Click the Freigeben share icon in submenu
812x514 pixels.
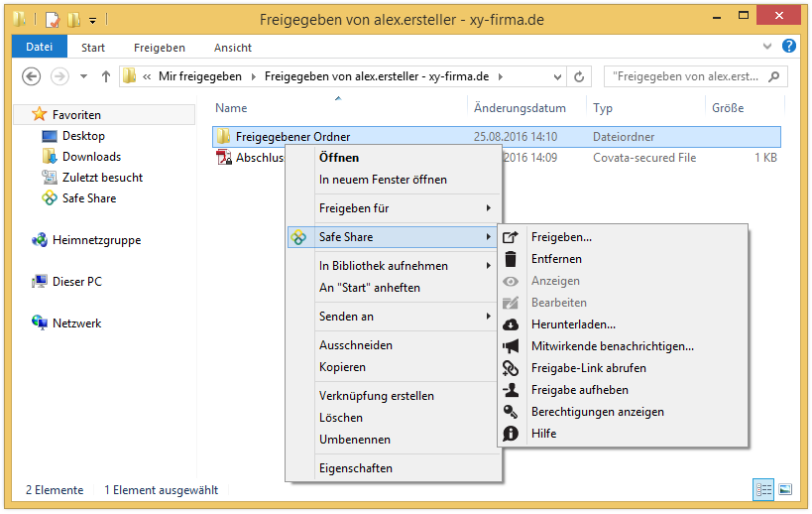(510, 237)
